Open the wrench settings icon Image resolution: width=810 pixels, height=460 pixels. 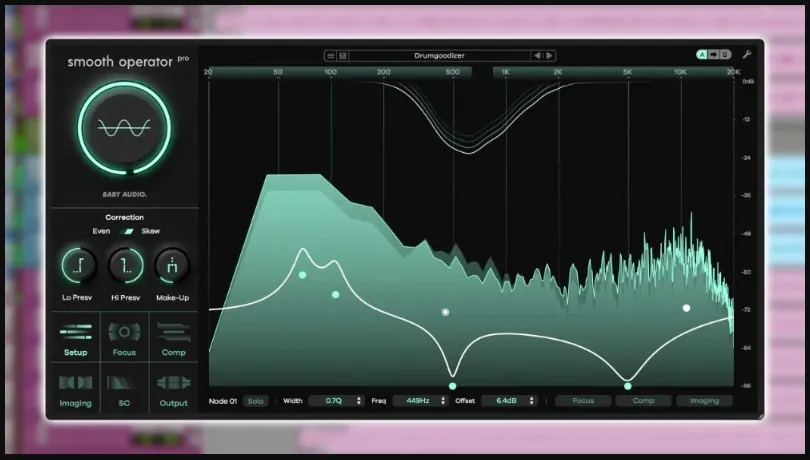(x=746, y=54)
